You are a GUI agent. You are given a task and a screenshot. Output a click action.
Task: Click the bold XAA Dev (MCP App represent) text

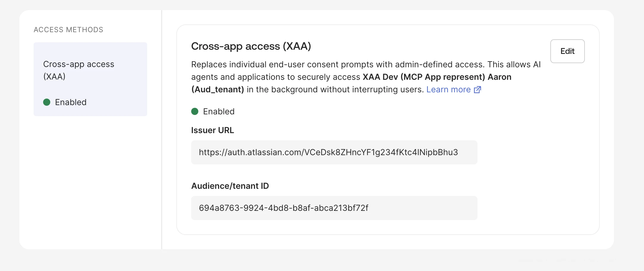[424, 77]
